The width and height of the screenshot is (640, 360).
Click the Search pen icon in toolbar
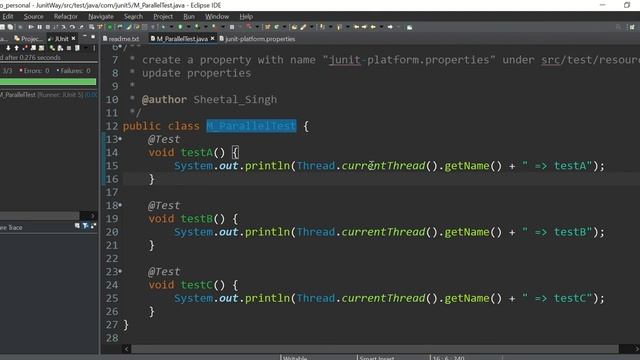click(303, 27)
